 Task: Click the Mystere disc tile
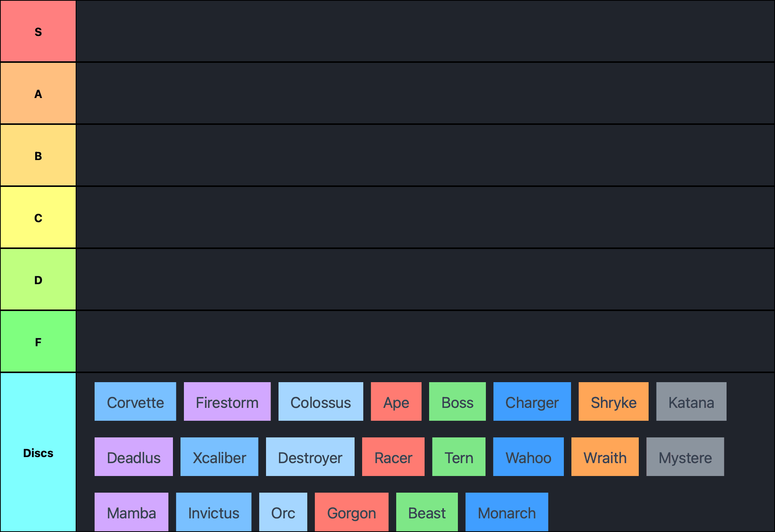pos(685,457)
